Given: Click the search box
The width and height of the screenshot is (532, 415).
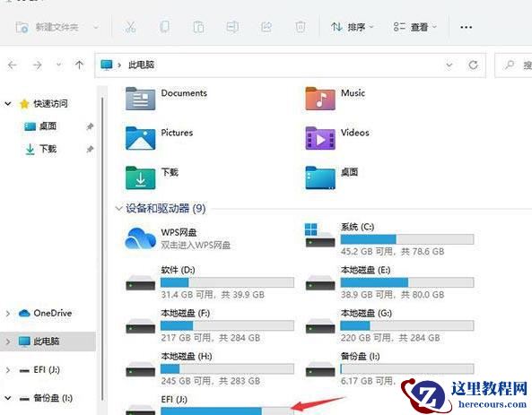Looking at the screenshot, I should pyautogui.click(x=514, y=65).
